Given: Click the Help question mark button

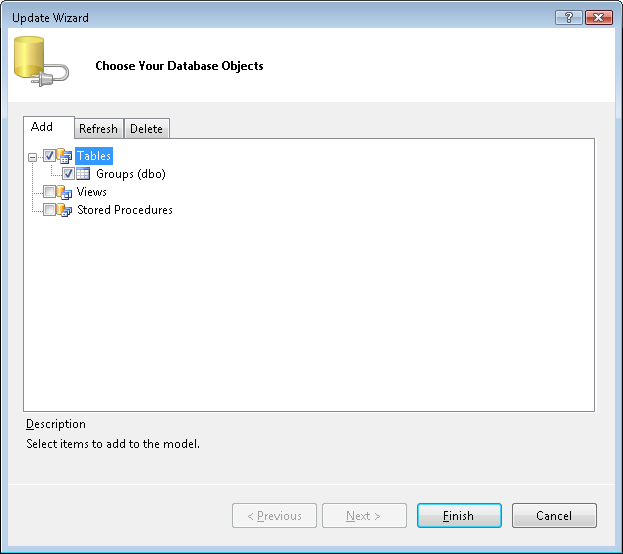Looking at the screenshot, I should pos(569,17).
